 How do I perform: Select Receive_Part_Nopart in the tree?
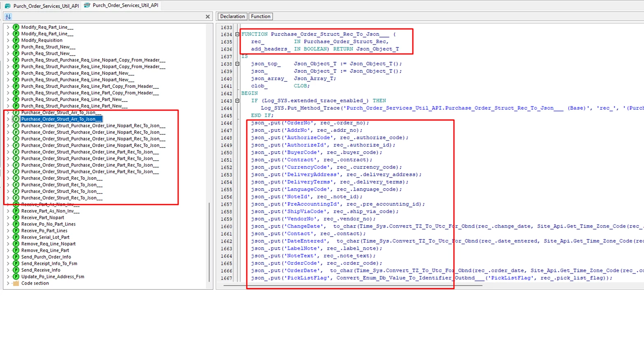coord(43,217)
